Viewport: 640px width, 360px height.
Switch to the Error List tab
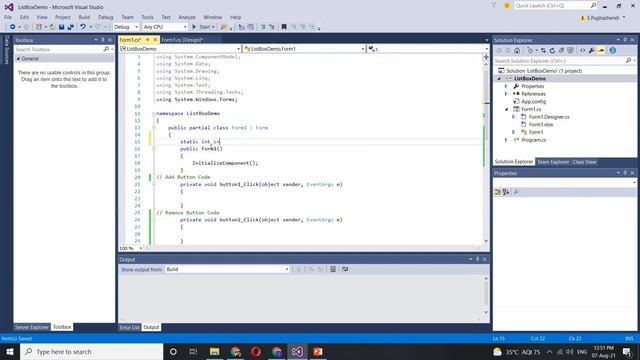pyautogui.click(x=129, y=327)
